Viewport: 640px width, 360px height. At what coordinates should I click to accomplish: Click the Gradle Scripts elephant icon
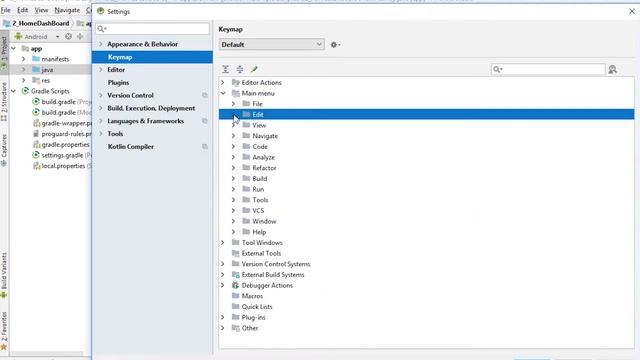coord(25,91)
